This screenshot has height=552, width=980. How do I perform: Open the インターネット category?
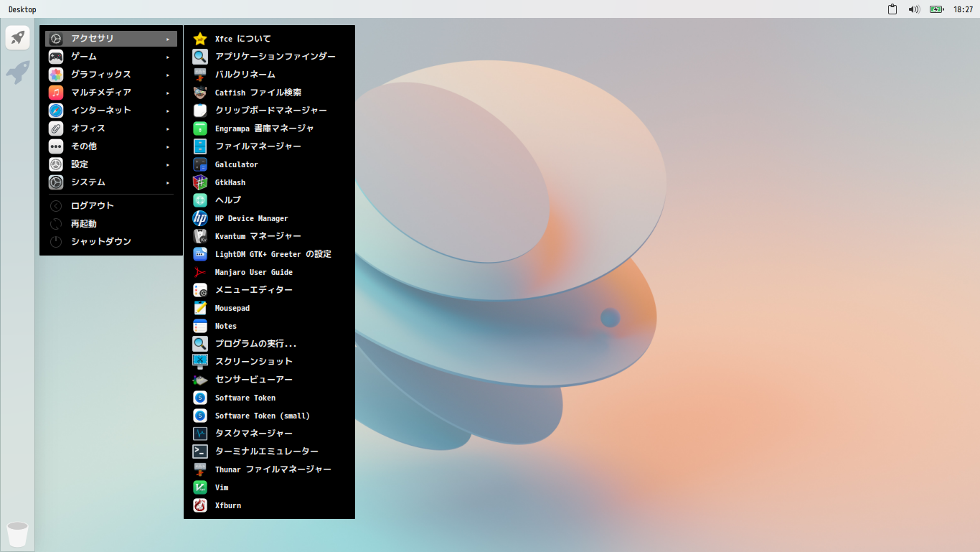click(x=111, y=111)
